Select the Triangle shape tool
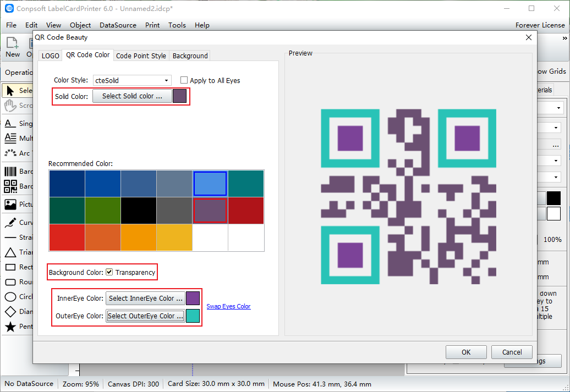The height and width of the screenshot is (392, 570). click(x=18, y=252)
